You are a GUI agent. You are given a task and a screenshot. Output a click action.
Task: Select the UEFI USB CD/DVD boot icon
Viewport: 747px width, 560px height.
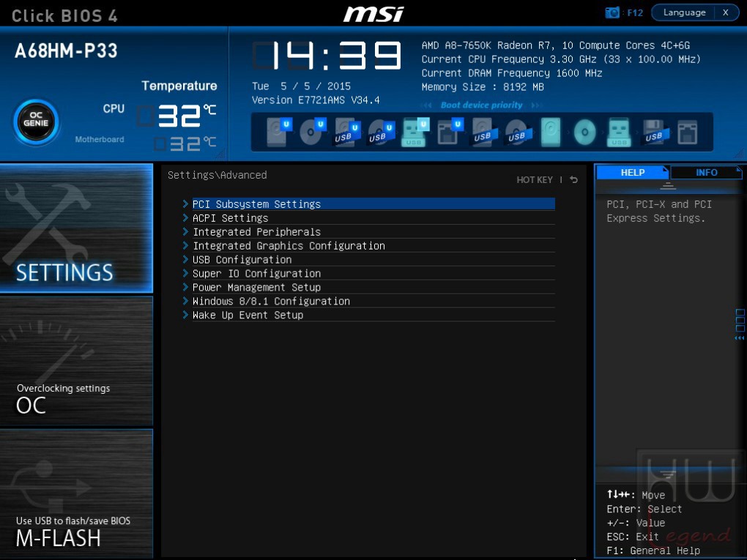tap(381, 132)
